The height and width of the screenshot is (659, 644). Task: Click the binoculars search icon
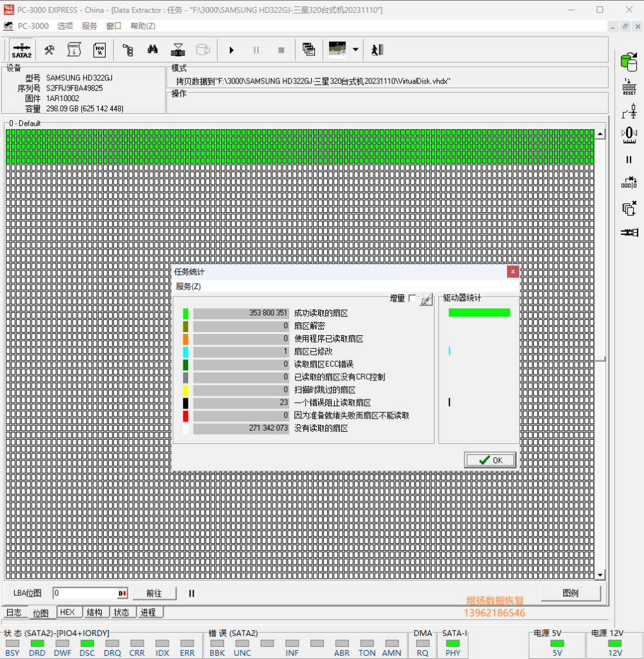click(153, 50)
